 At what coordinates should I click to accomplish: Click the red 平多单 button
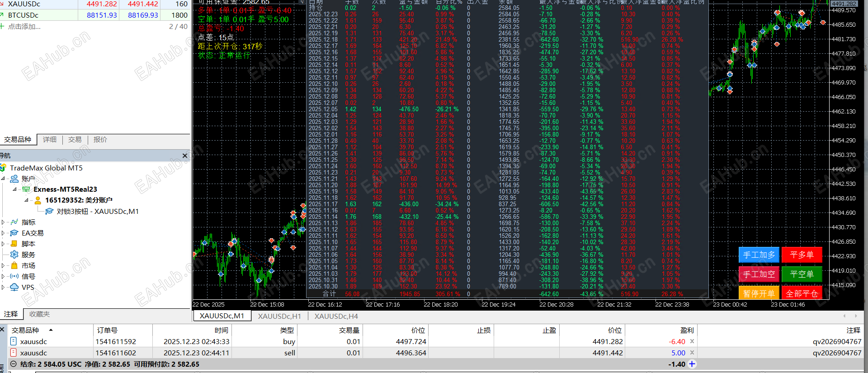[x=802, y=255]
